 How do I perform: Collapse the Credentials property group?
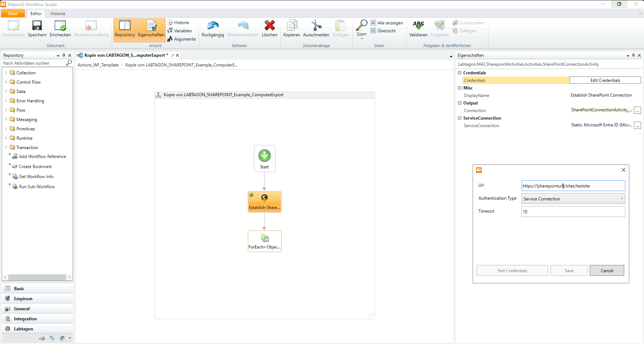pyautogui.click(x=459, y=73)
